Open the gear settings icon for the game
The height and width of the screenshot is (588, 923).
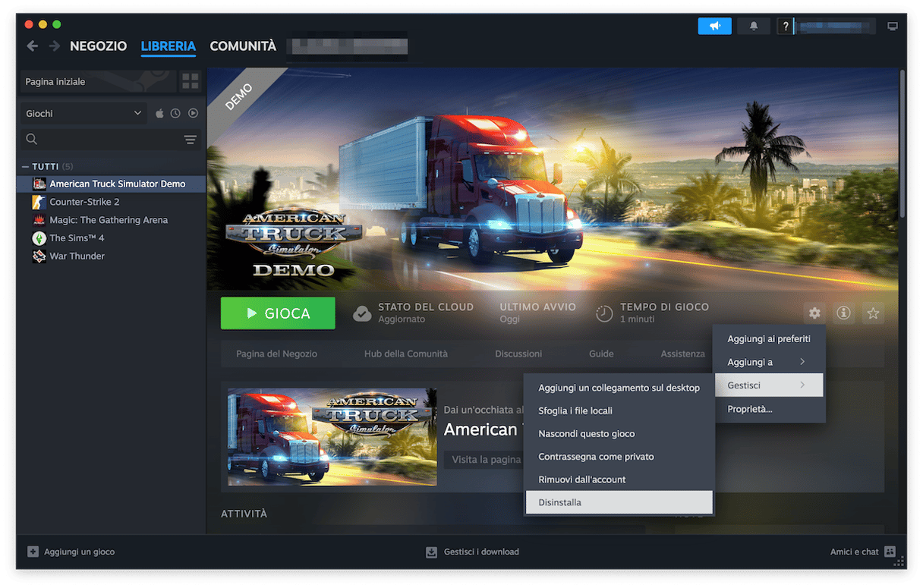tap(814, 313)
